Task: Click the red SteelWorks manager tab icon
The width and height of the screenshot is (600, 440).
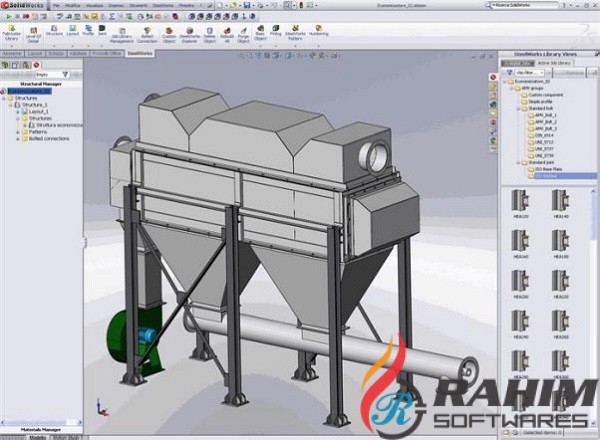Action: coord(36,65)
